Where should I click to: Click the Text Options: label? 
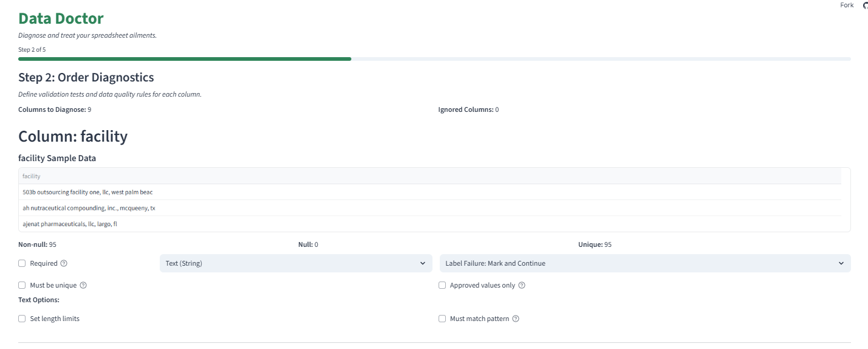point(38,300)
